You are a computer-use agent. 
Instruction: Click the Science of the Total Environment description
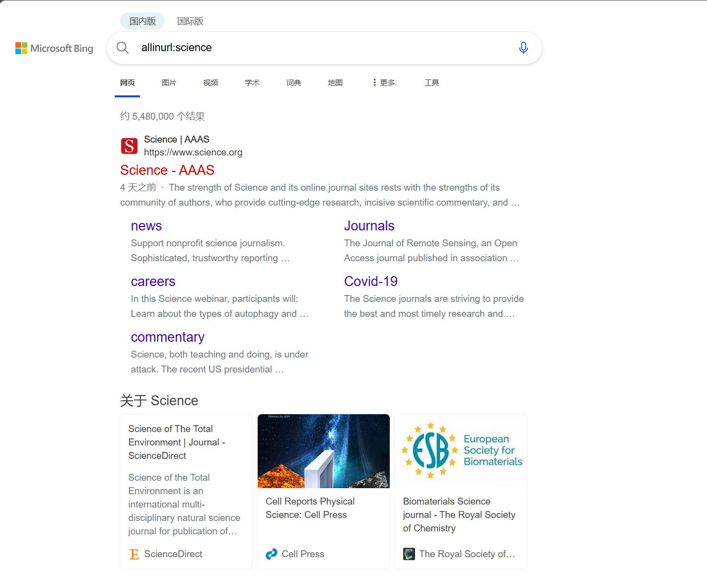point(184,504)
